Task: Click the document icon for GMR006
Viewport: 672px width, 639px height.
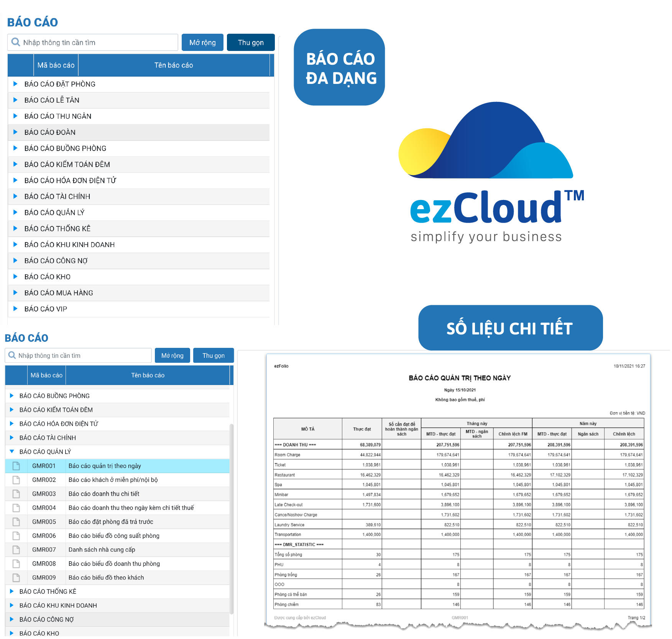Action: pyautogui.click(x=16, y=536)
